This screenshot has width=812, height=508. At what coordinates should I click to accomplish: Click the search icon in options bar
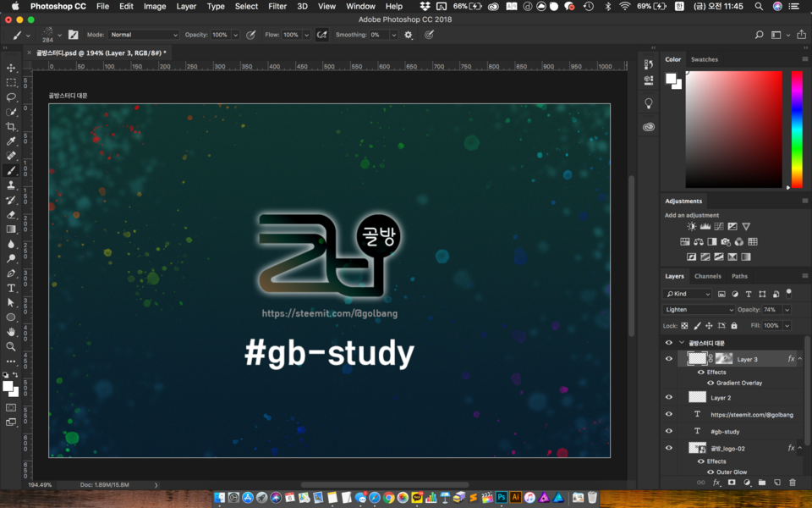click(x=760, y=35)
